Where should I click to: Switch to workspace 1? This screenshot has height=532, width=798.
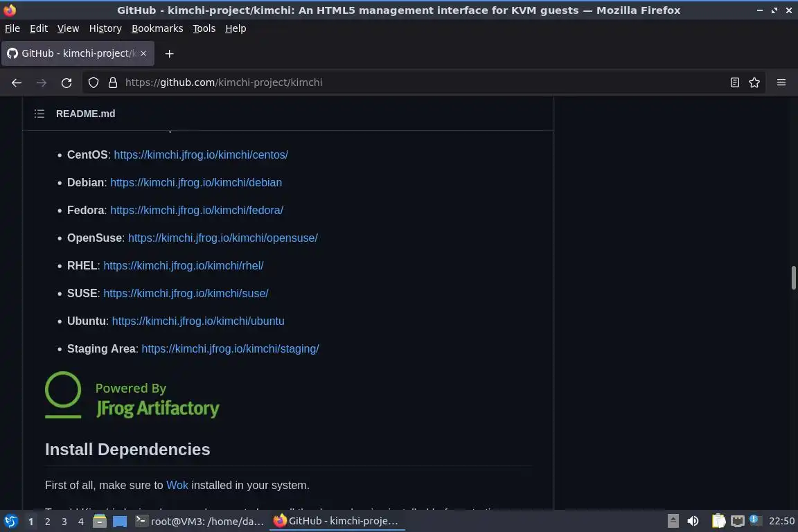tap(31, 522)
